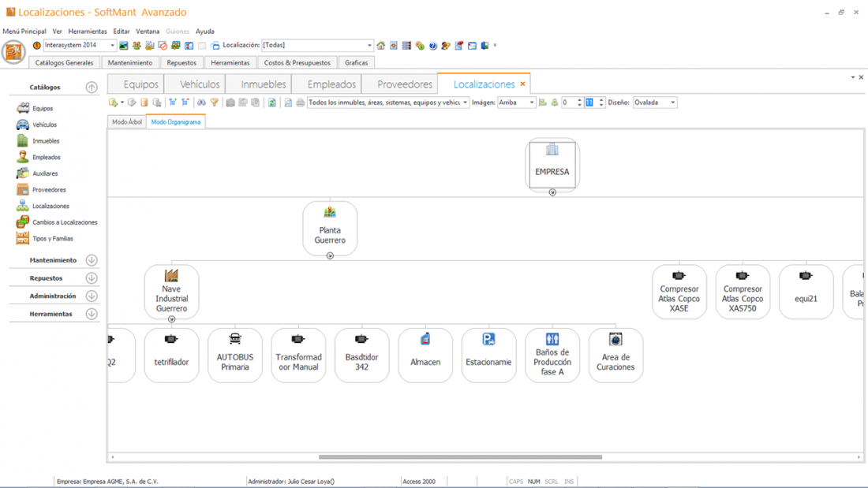Click the Tipos y Familias sidebar icon
Screen dimensions: 868x488
point(23,238)
